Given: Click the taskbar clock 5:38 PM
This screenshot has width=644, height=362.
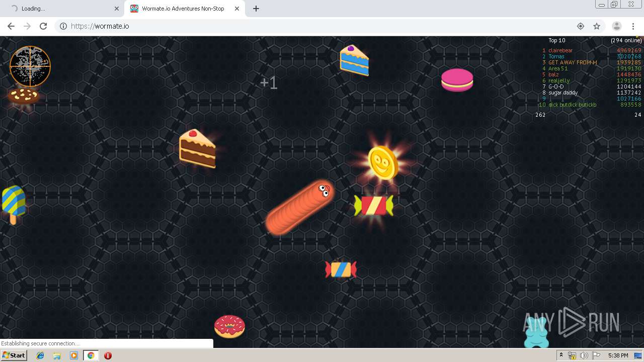Looking at the screenshot, I should click(x=618, y=355).
